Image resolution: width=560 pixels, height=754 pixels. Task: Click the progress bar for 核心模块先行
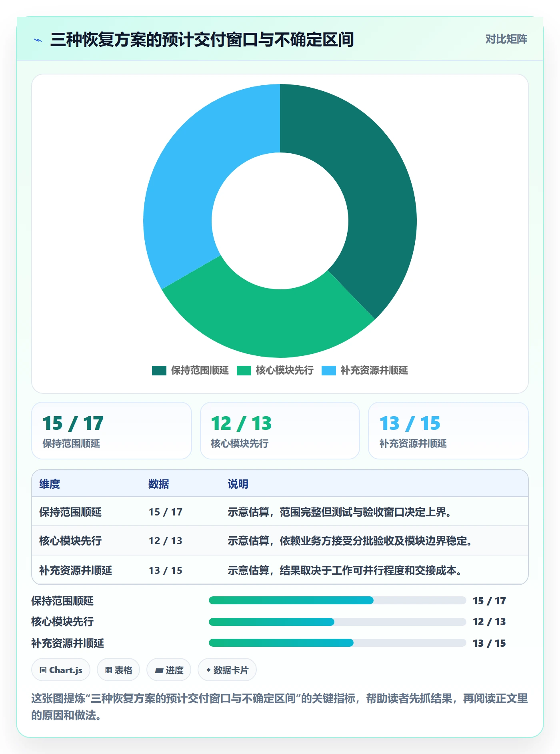point(337,622)
